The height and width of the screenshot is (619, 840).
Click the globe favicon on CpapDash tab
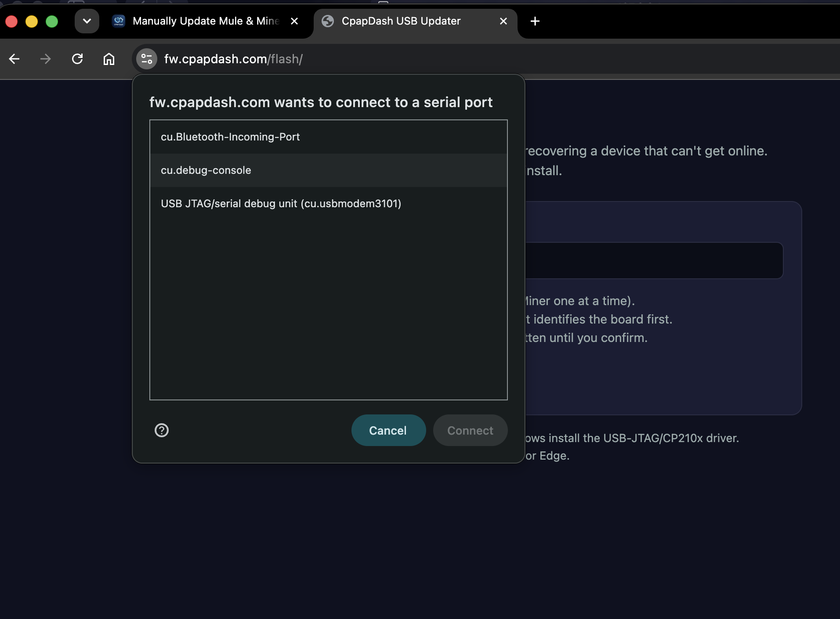[328, 21]
